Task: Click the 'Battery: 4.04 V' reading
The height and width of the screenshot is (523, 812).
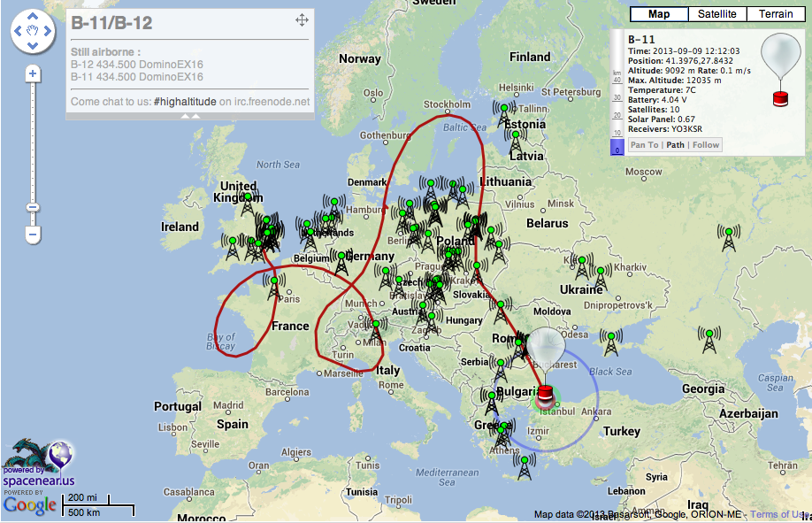Action: [657, 99]
